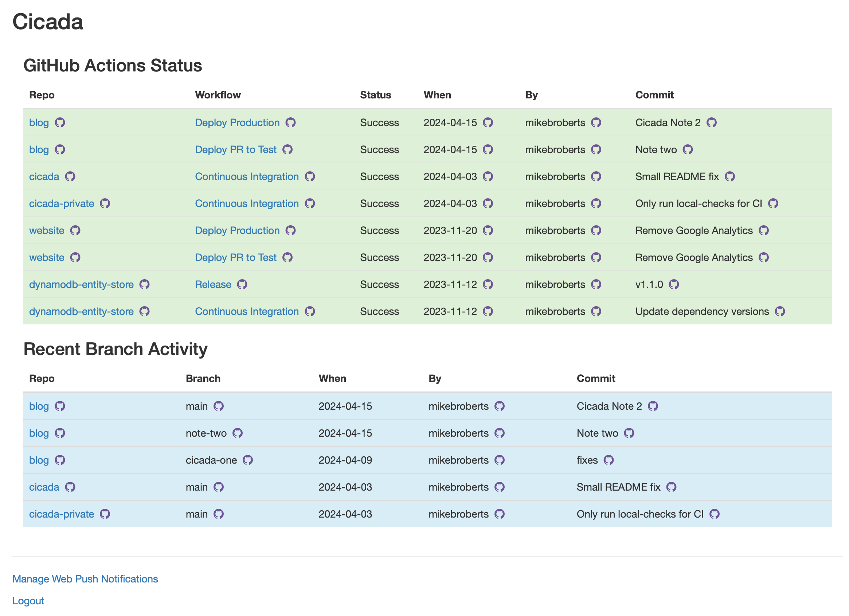
Task: Open GitHub icon beside v1.1.0 commit
Action: (674, 284)
